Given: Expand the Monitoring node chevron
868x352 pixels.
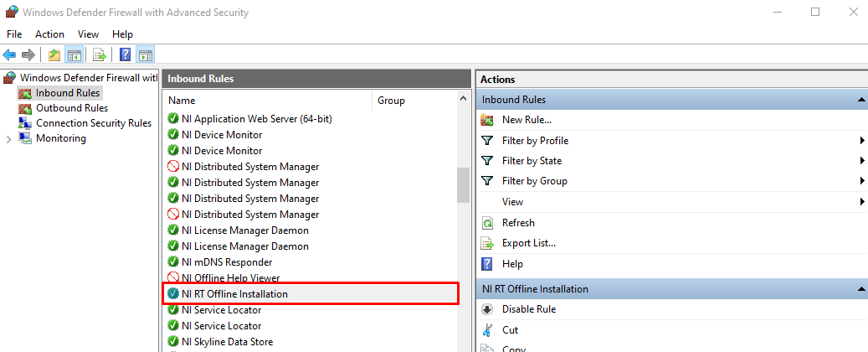Looking at the screenshot, I should click(8, 139).
